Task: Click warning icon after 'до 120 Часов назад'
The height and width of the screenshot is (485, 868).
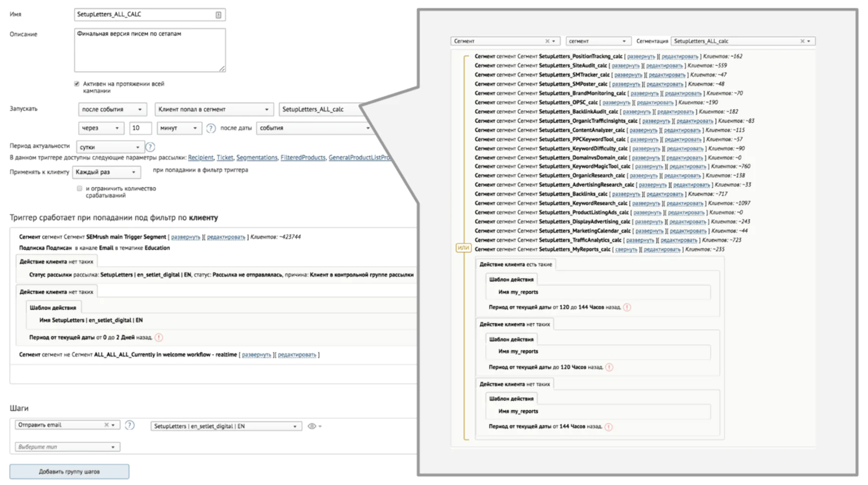Action: point(609,367)
